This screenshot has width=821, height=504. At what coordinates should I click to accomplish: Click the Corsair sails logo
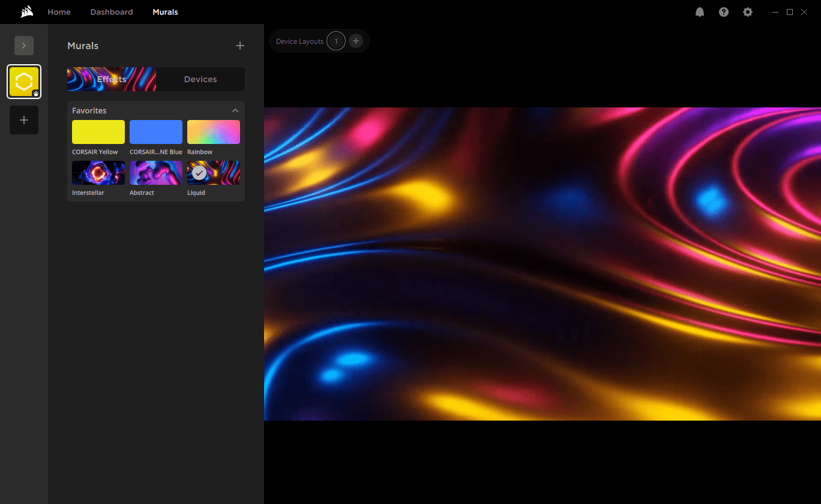pyautogui.click(x=26, y=12)
